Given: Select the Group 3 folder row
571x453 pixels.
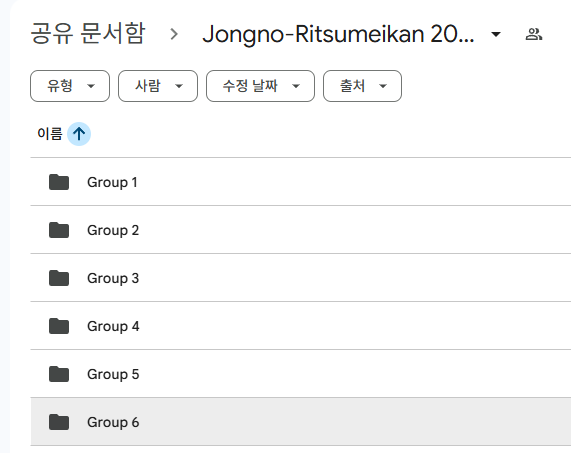Looking at the screenshot, I should [301, 278].
